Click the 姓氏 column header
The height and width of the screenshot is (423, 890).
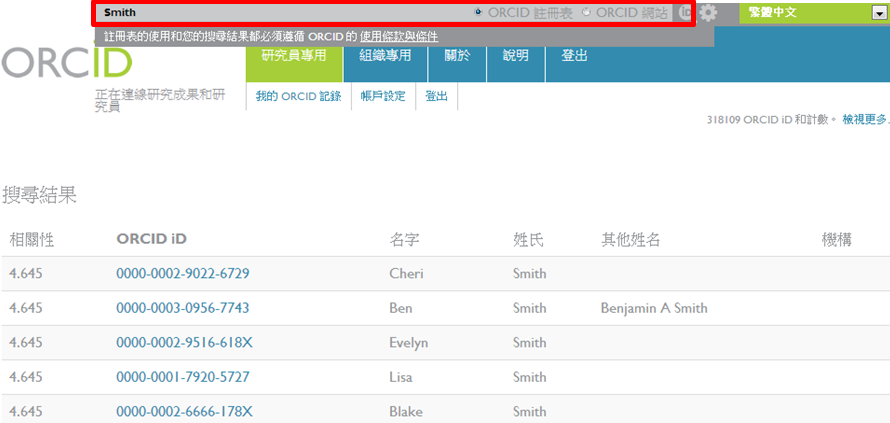click(528, 240)
